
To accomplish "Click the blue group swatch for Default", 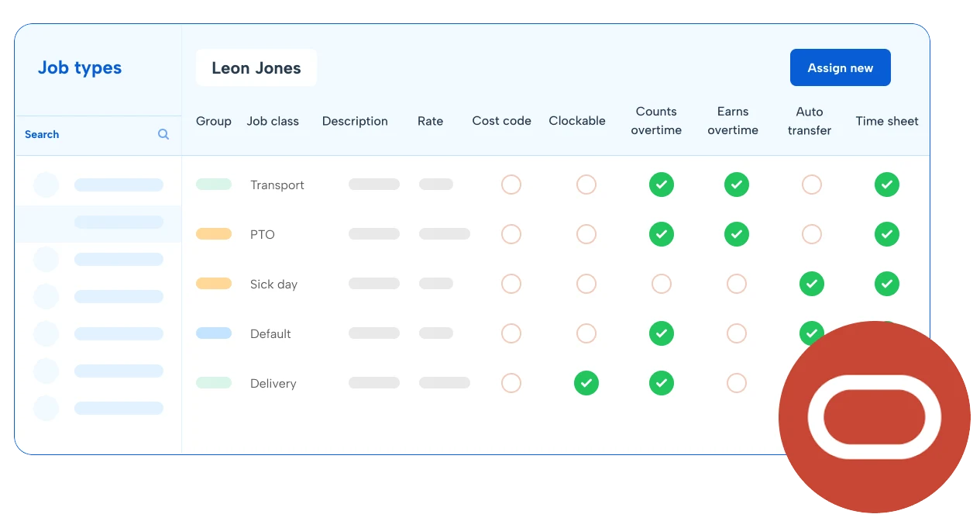I will (214, 333).
